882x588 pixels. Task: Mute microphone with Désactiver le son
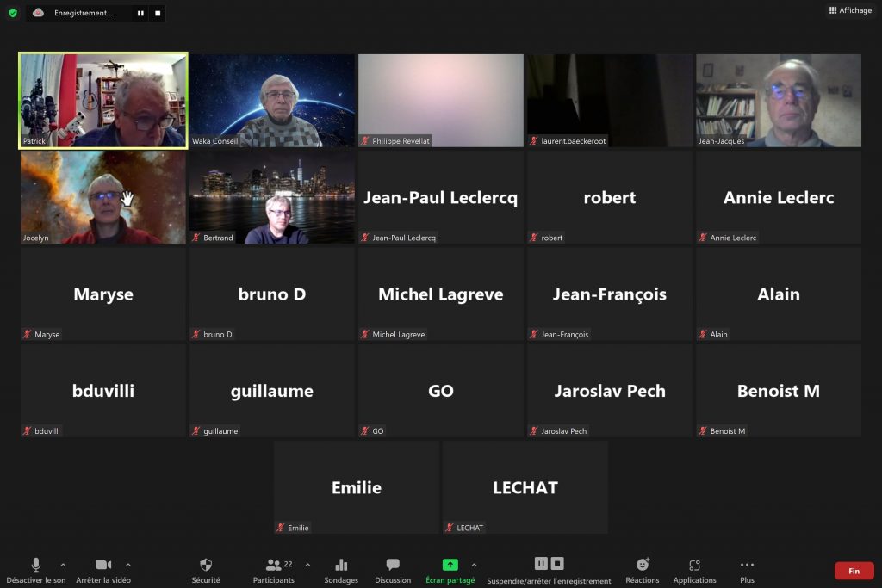tap(36, 565)
